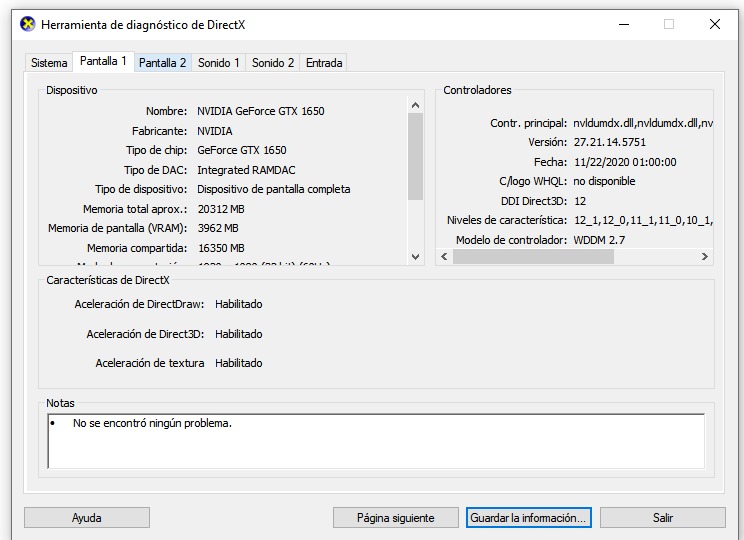The height and width of the screenshot is (540, 744).
Task: Select the 'Tipo de chip' value GeForce GTX 1650
Action: 242,150
